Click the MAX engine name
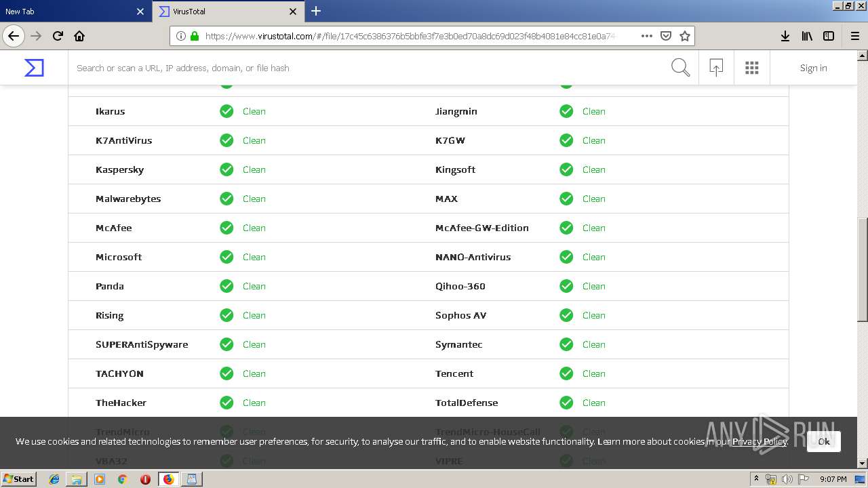Screen dimensions: 868x488 pyautogui.click(x=446, y=199)
